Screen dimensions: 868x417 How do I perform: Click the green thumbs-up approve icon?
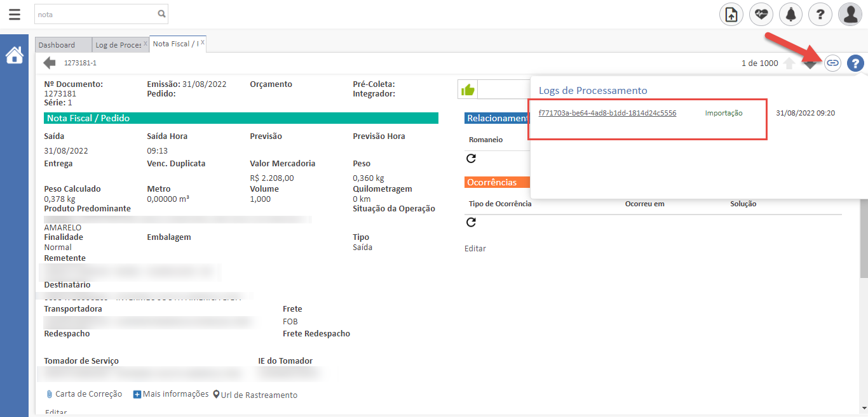click(468, 89)
